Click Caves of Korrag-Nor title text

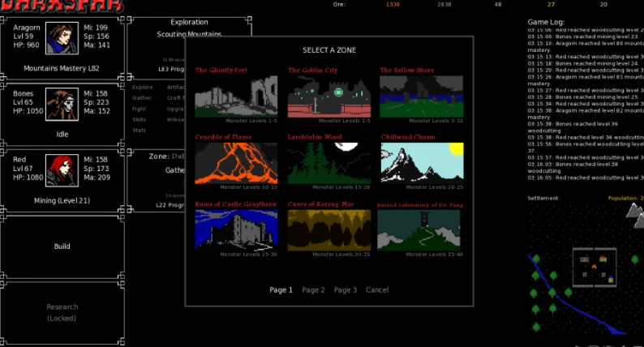320,204
